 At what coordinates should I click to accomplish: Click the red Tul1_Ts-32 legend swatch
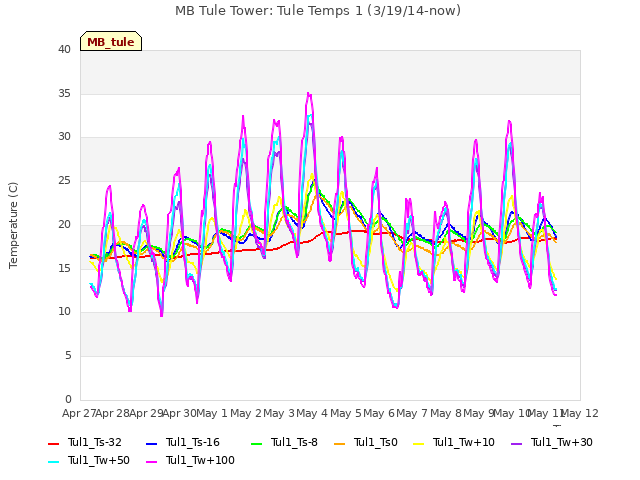pyautogui.click(x=53, y=443)
